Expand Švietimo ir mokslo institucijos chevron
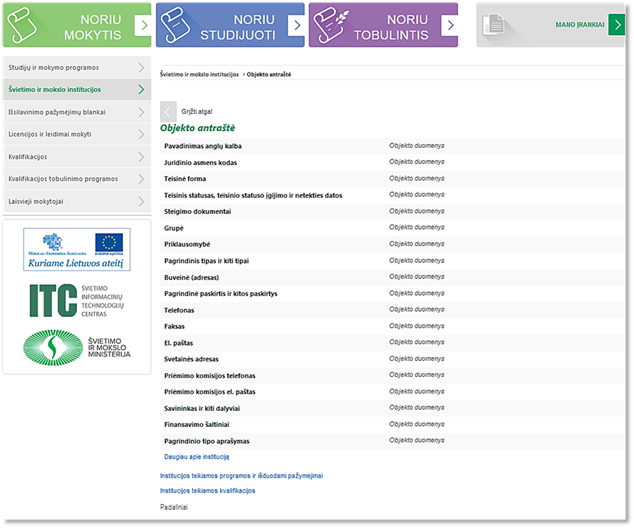The width and height of the screenshot is (634, 528). 141,89
